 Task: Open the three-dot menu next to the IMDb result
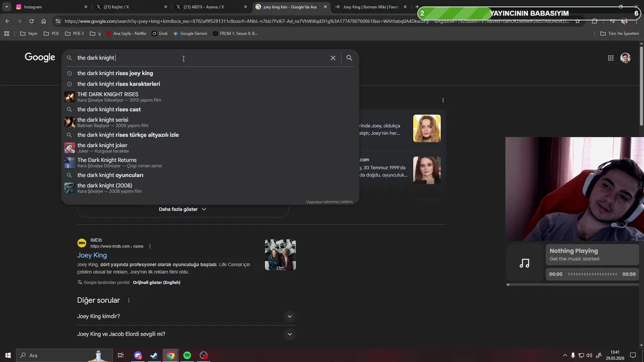coord(149,246)
